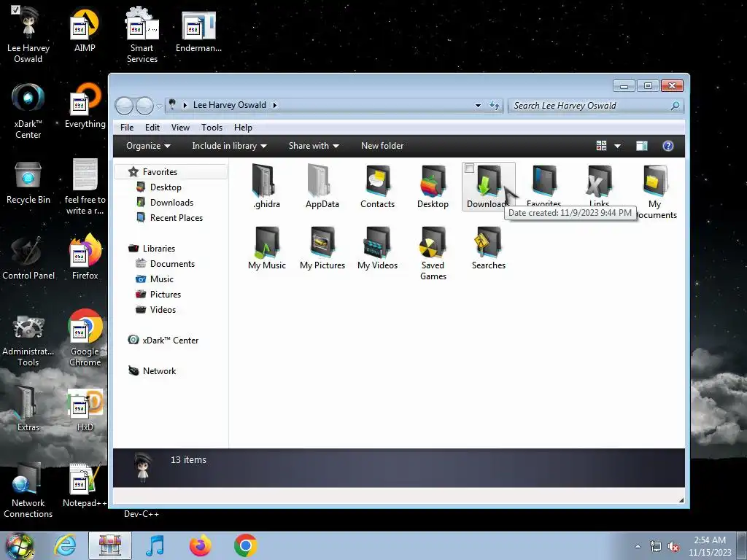Open Recent Places in sidebar
747x560 pixels.
[177, 217]
